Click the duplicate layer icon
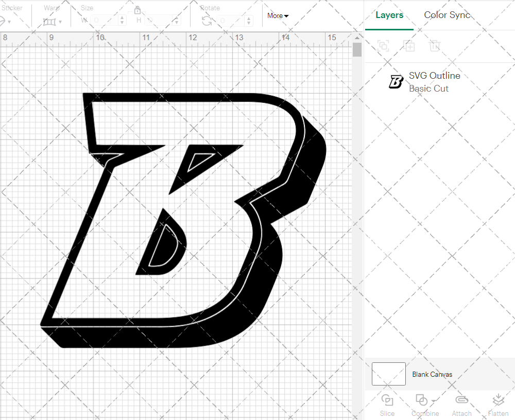The height and width of the screenshot is (420, 515). pos(409,46)
